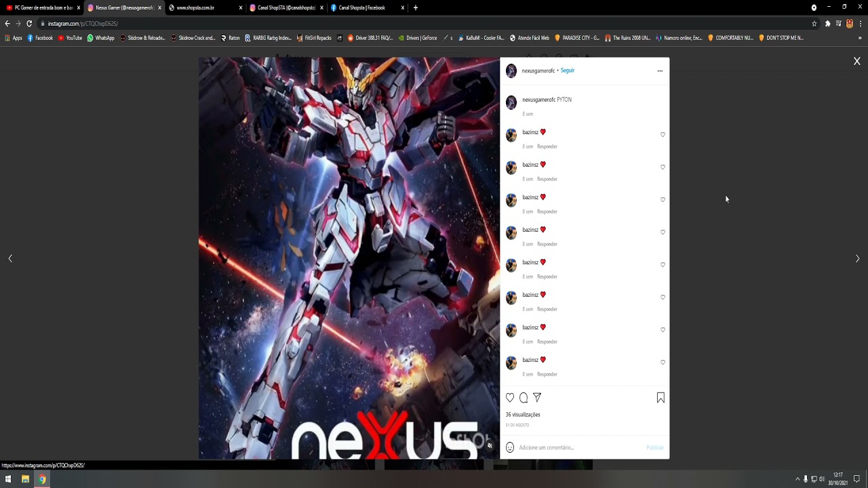This screenshot has width=868, height=488.
Task: Share the post using the paper plane icon
Action: point(537,398)
